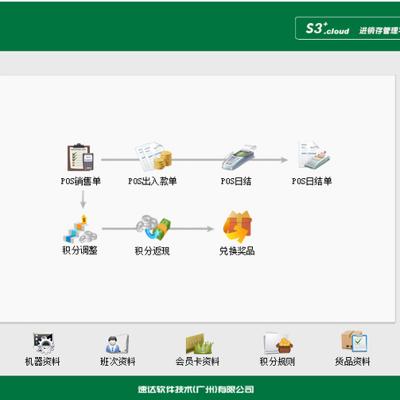Click the 兑换奖品 text label
The width and height of the screenshot is (400, 400).
point(237,251)
